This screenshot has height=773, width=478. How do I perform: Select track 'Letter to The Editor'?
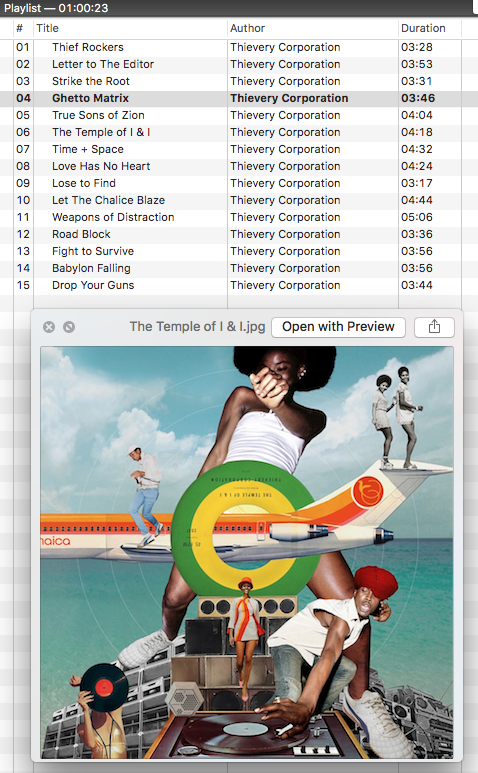coord(103,64)
